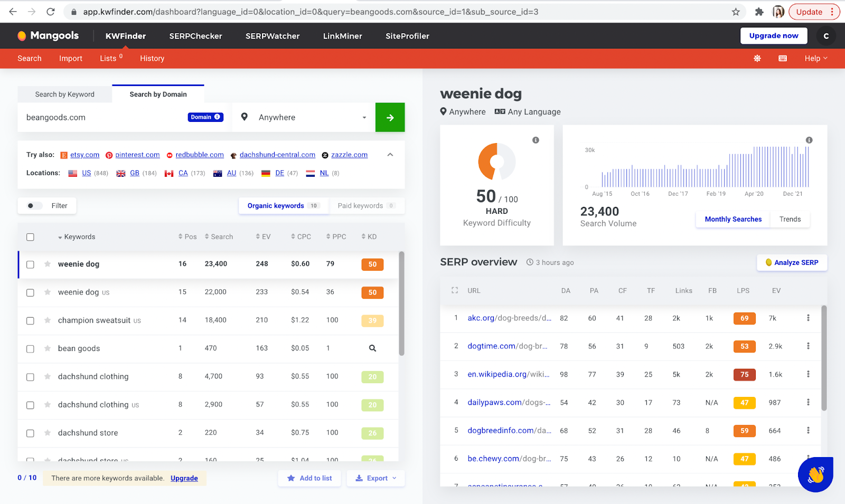Sort keywords by Search column
The image size is (845, 504).
(x=219, y=237)
